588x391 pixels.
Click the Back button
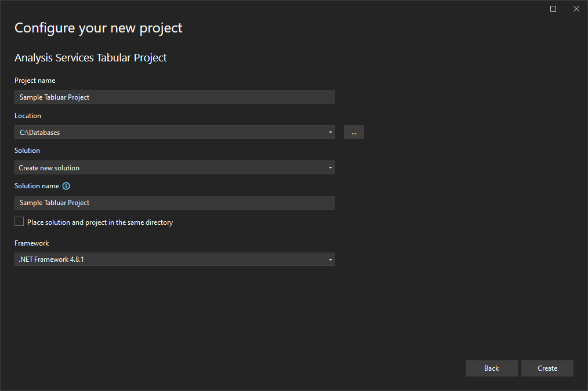pyautogui.click(x=491, y=368)
